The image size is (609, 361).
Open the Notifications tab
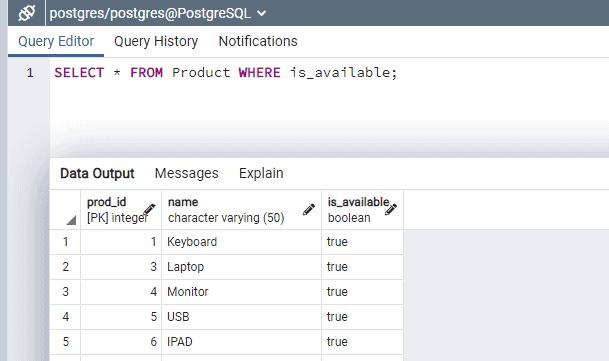click(x=258, y=41)
